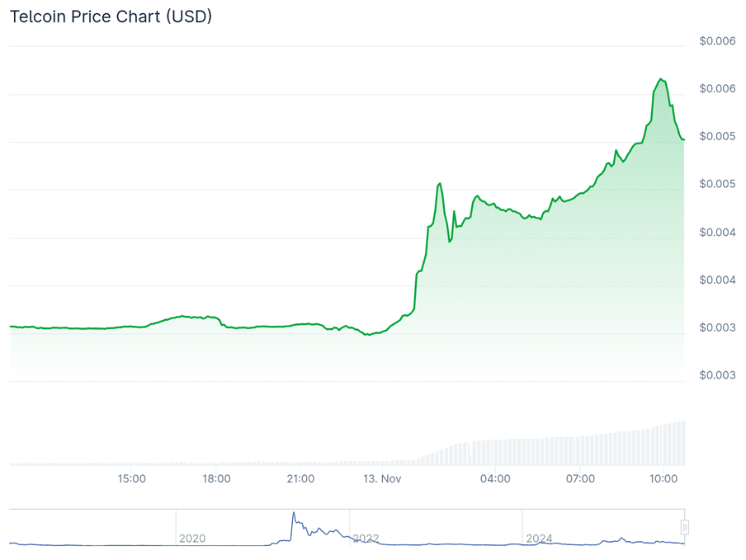The height and width of the screenshot is (560, 746).
Task: Click the 04:00 time axis label
Action: [495, 478]
